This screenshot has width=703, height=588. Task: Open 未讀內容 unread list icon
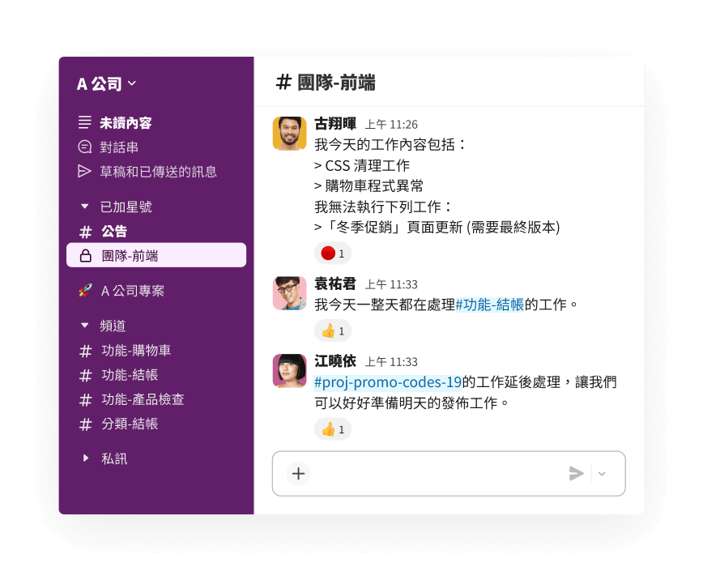point(85,122)
